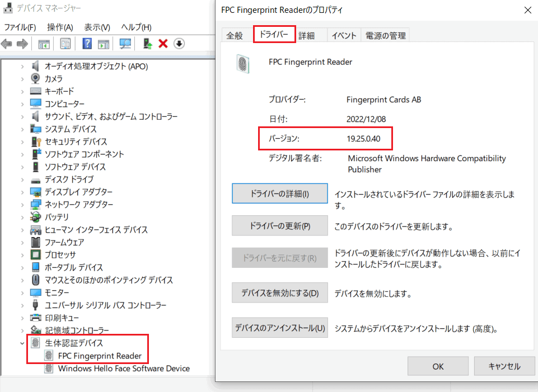Click the date value 2022/12/08
538x392 pixels.
click(x=366, y=119)
